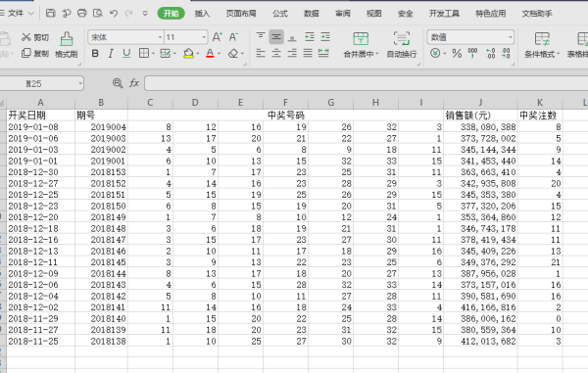
Task: Open fill color dropdown arrow
Action: (198, 54)
